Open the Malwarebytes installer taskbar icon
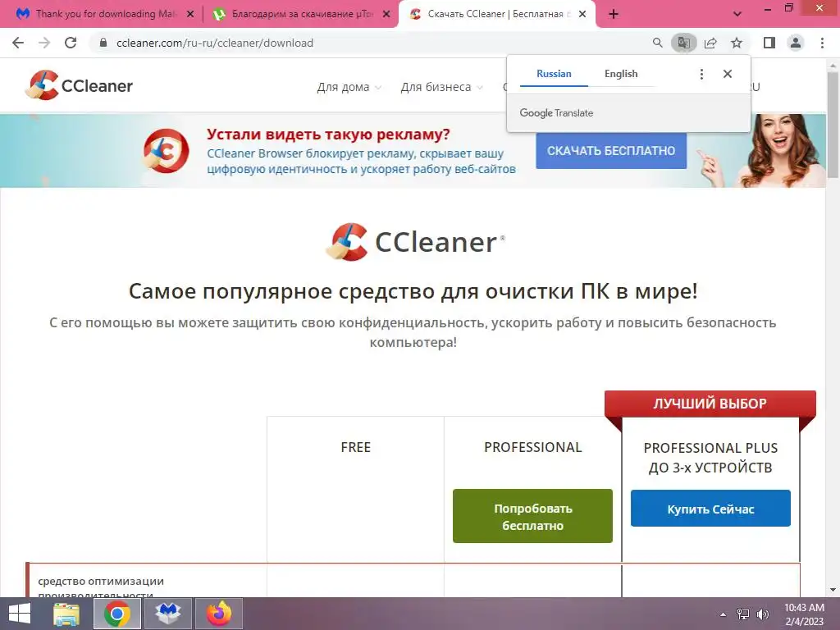Screen dimensions: 840x630 (x=167, y=614)
